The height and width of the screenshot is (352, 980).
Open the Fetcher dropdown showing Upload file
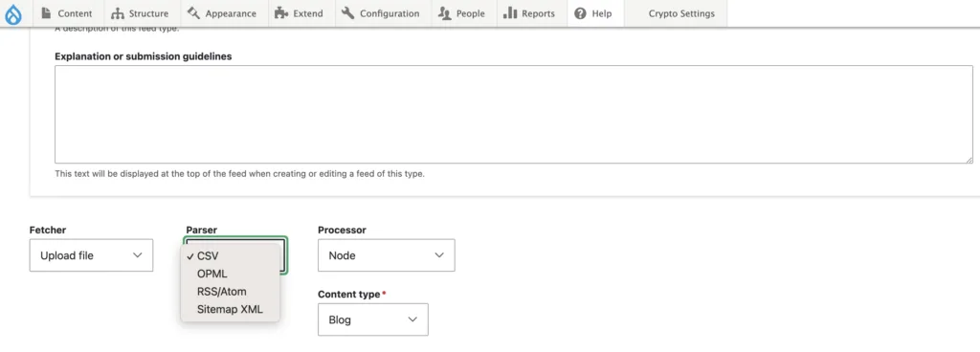point(91,255)
